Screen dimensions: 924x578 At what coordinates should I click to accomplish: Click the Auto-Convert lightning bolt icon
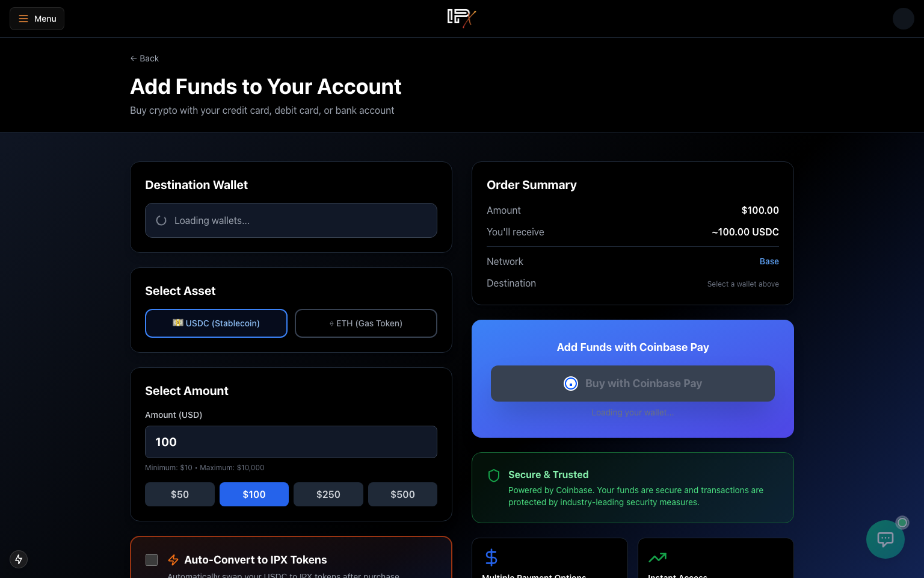tap(173, 560)
